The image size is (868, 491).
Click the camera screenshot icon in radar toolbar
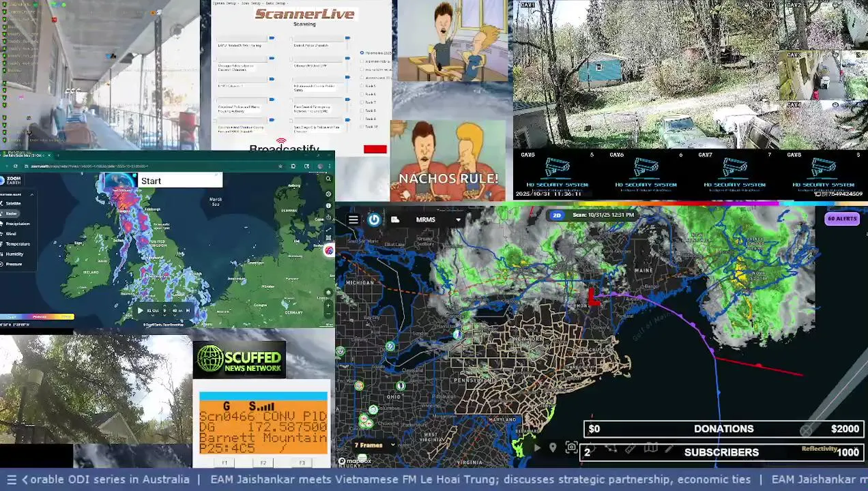pyautogui.click(x=572, y=447)
